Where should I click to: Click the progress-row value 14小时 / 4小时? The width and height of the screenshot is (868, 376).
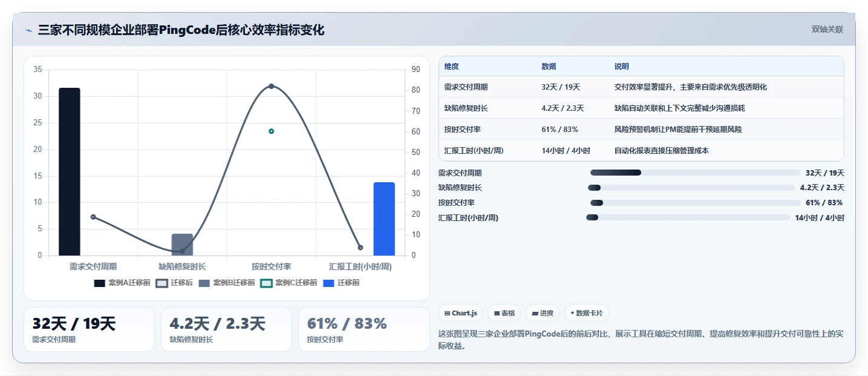click(820, 218)
